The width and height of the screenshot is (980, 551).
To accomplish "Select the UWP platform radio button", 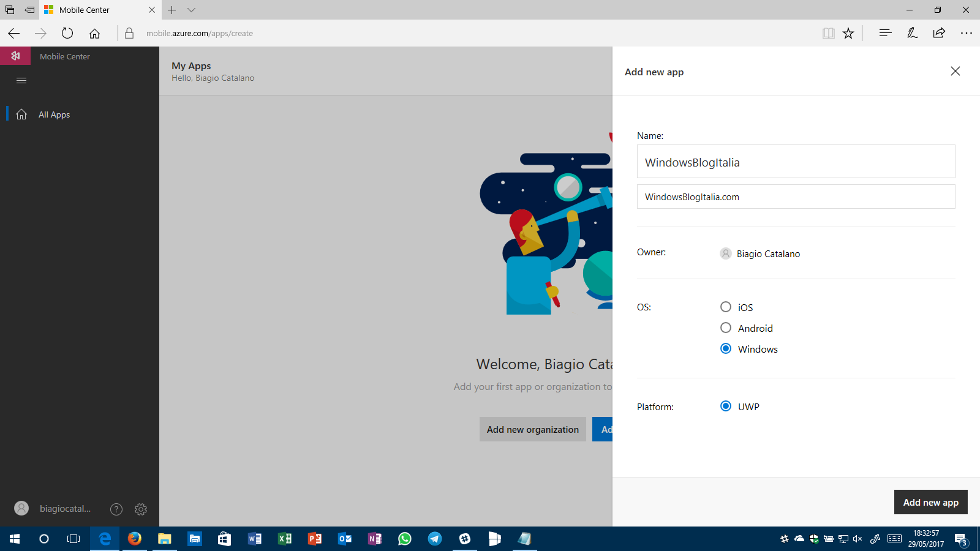I will pyautogui.click(x=726, y=406).
